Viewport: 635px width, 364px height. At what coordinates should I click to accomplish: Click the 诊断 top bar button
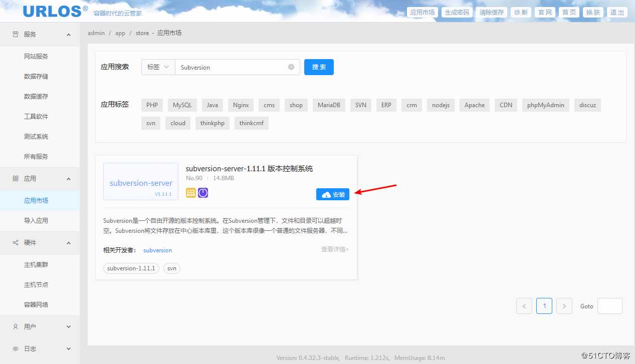coord(521,13)
